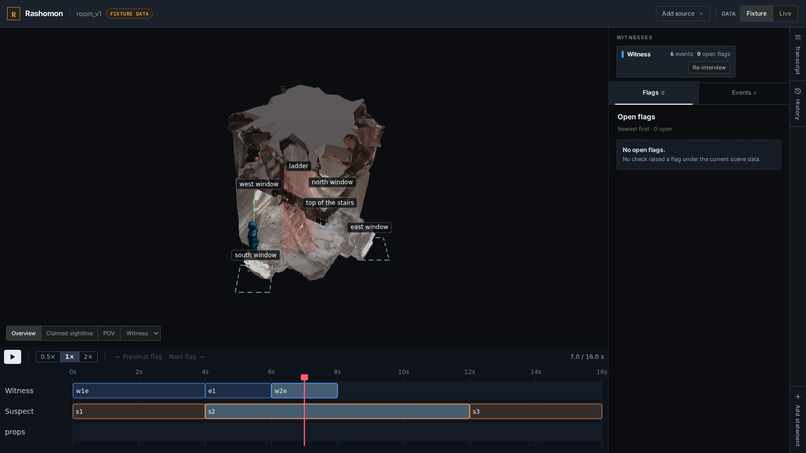Select the s2 suspect timeline segment
The image size is (806, 453).
[337, 411]
